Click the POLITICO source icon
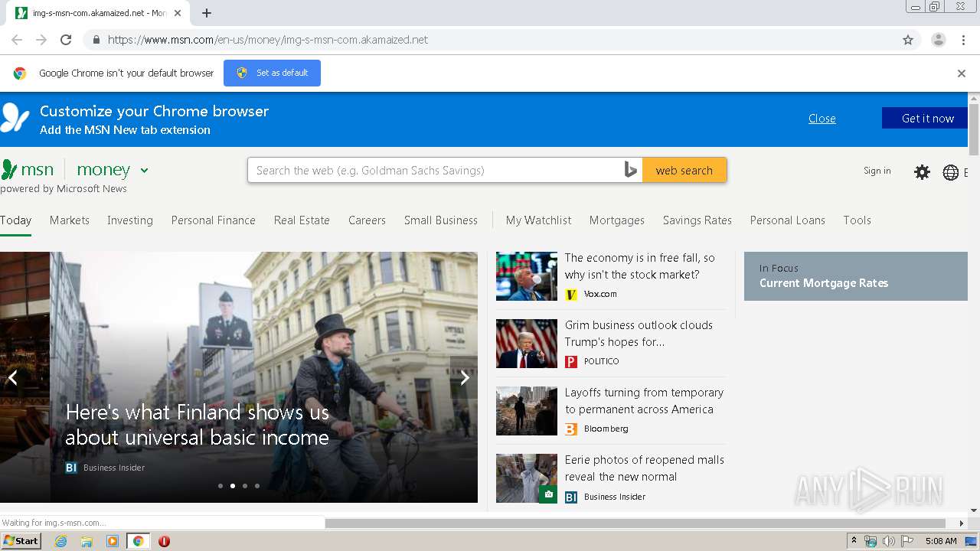Screen dimensions: 980x551 point(571,361)
